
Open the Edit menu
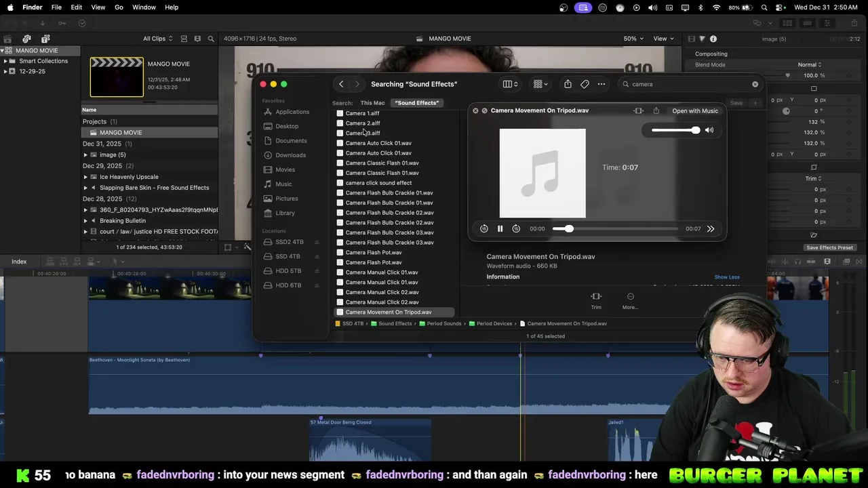[x=76, y=7]
